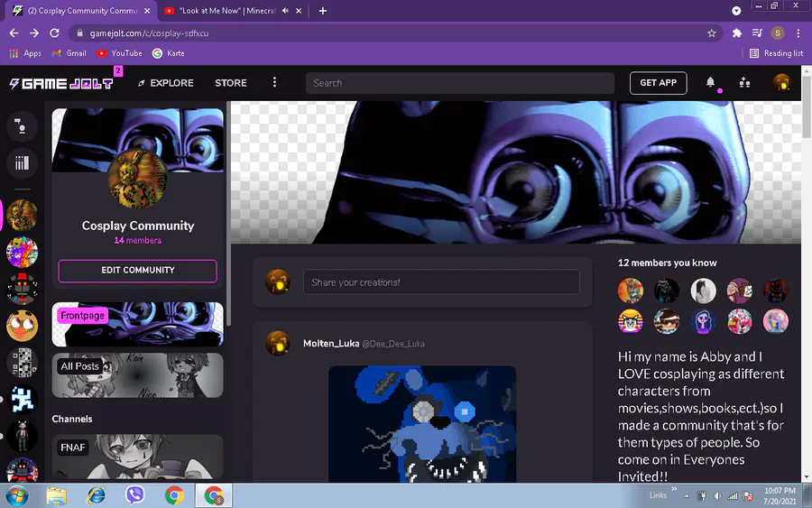Click the Cosplay Community avatar thumbnail
The height and width of the screenshot is (508, 812).
137,179
